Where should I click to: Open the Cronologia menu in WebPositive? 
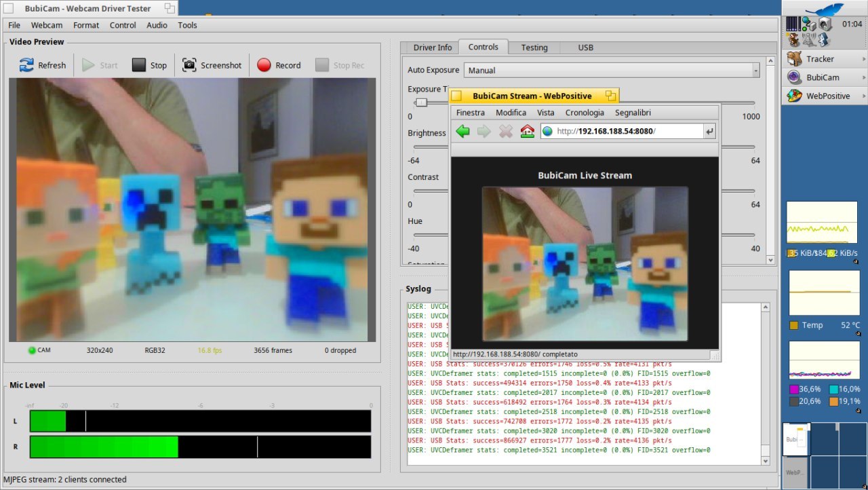click(585, 113)
